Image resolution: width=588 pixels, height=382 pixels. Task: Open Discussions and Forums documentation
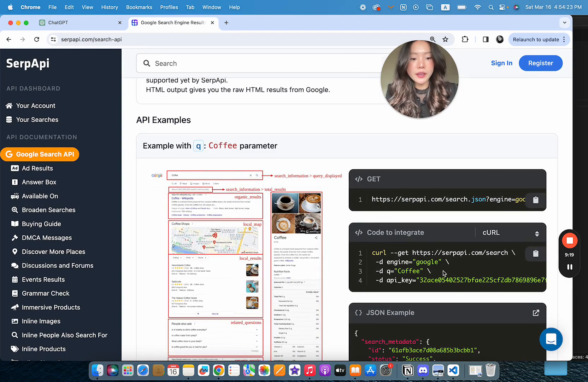(x=52, y=266)
